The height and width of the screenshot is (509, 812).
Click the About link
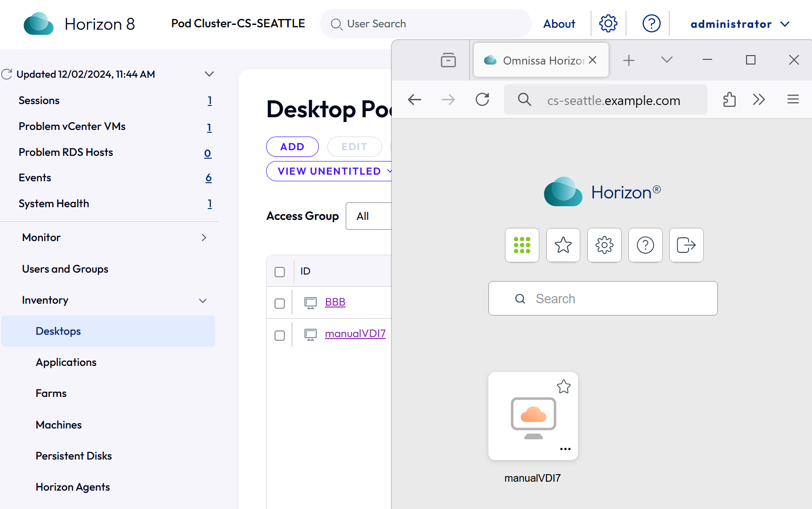pos(559,24)
